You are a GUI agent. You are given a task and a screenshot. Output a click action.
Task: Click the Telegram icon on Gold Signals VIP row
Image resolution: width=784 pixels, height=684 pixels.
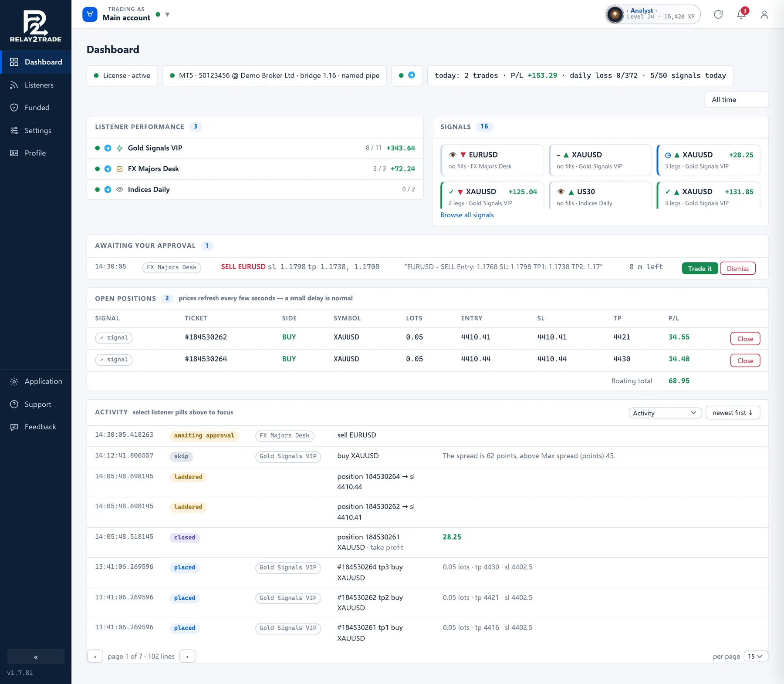coord(108,148)
